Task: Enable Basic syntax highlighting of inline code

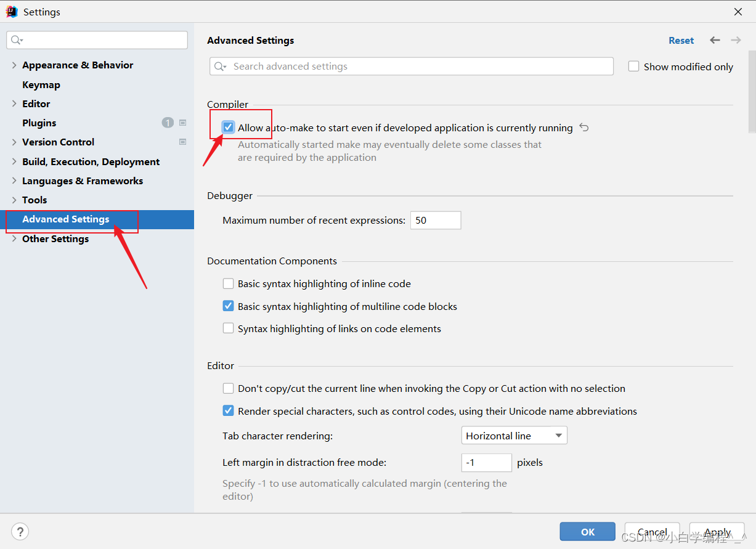Action: 229,283
